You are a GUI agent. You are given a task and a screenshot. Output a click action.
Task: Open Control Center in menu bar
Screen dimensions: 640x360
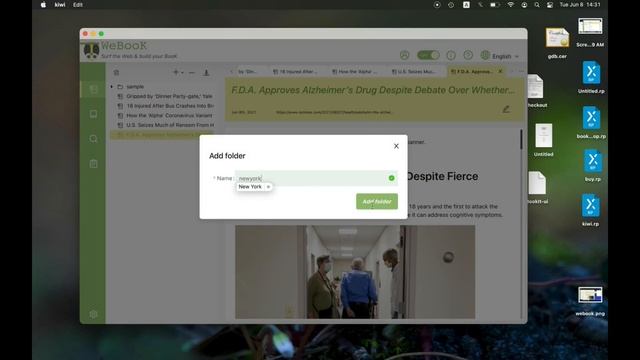[550, 5]
